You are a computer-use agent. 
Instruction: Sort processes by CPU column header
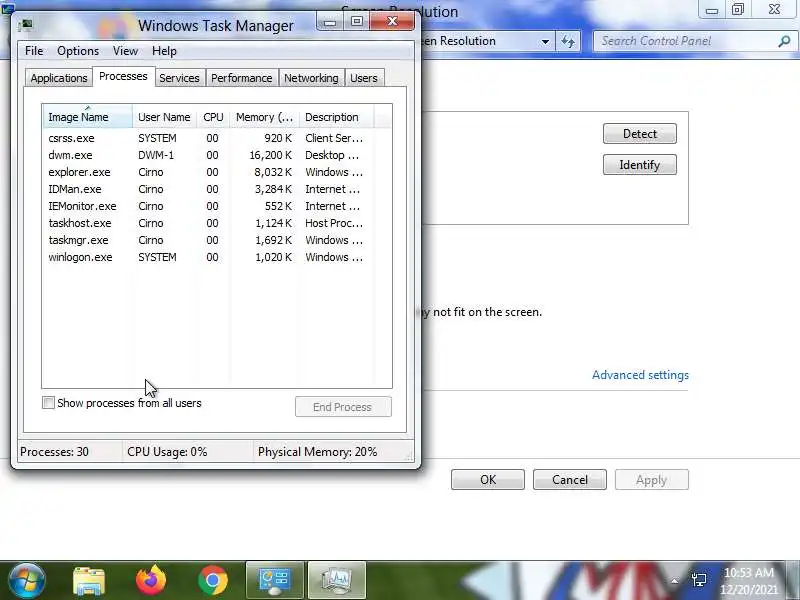(213, 117)
